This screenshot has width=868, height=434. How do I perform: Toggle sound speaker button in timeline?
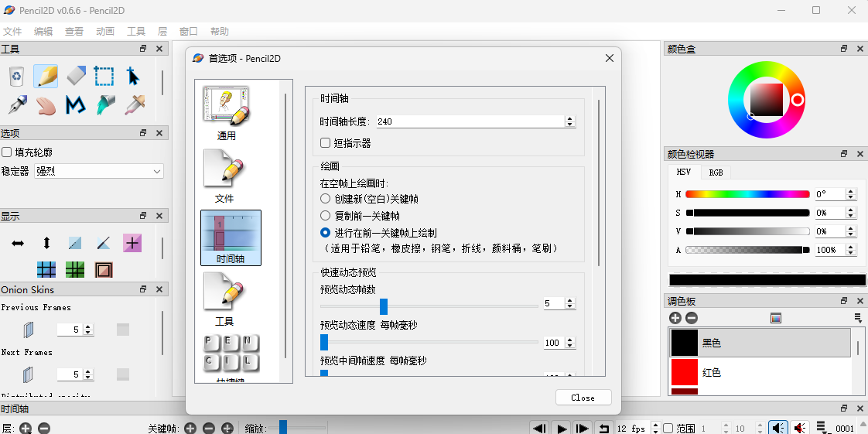[777, 428]
